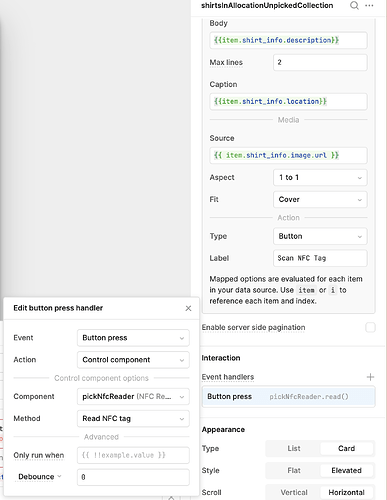The width and height of the screenshot is (387, 500).
Task: Open the Event dropdown showing Button press
Action: [133, 338]
